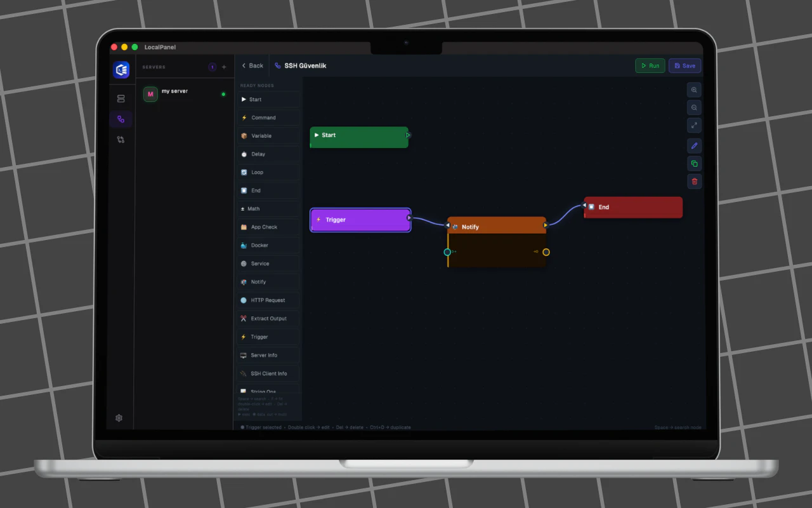Add an End node from ready nodes

[269, 190]
